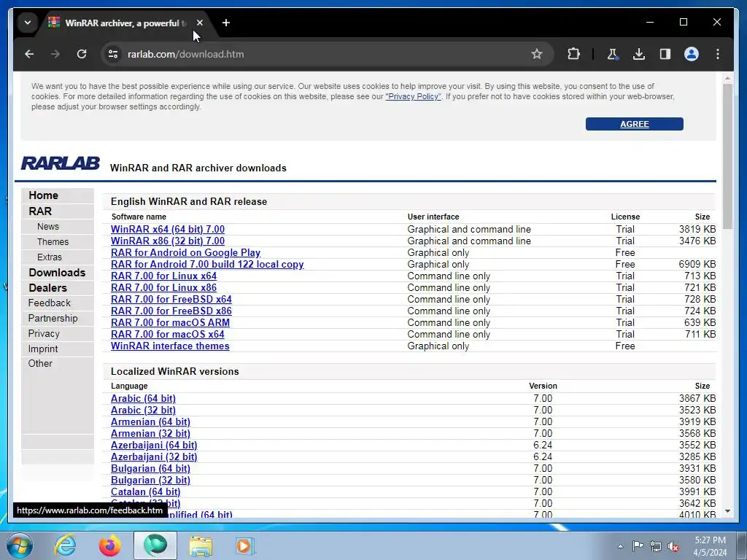Open the Extensions puzzle icon
This screenshot has width=747, height=560.
coord(573,54)
